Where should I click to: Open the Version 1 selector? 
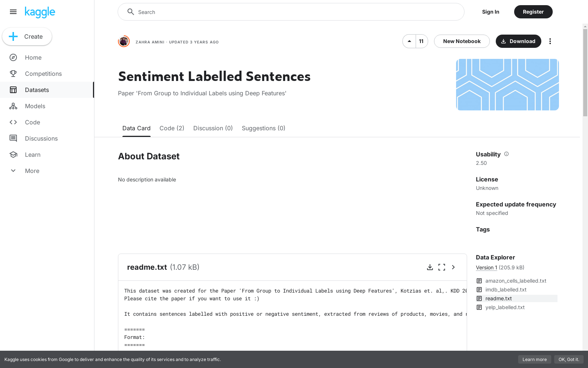(x=487, y=268)
